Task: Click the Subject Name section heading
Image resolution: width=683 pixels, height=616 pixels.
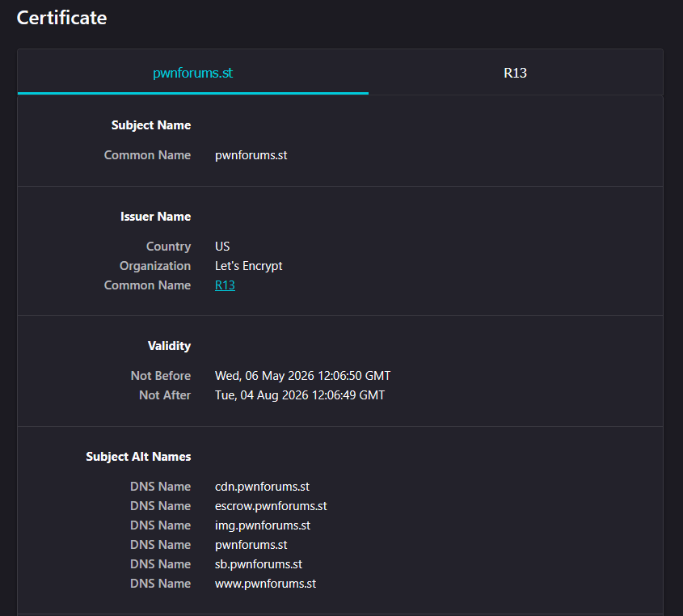Action: [151, 125]
